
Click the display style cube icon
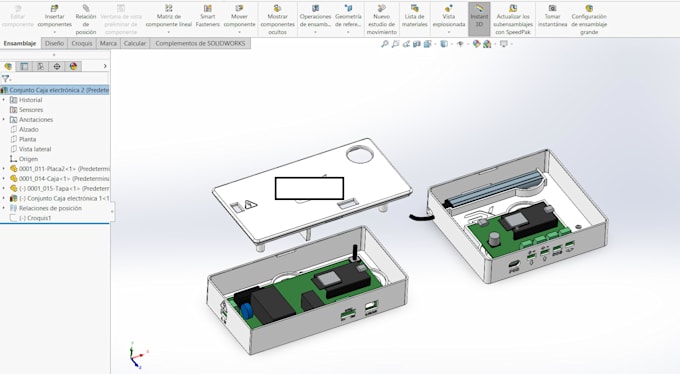[444, 44]
